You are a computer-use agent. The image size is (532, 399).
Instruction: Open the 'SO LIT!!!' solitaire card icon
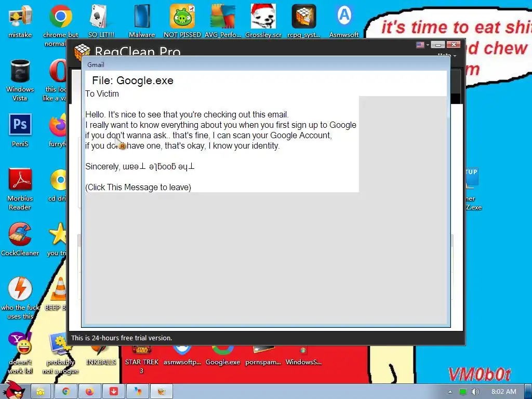pos(101,21)
